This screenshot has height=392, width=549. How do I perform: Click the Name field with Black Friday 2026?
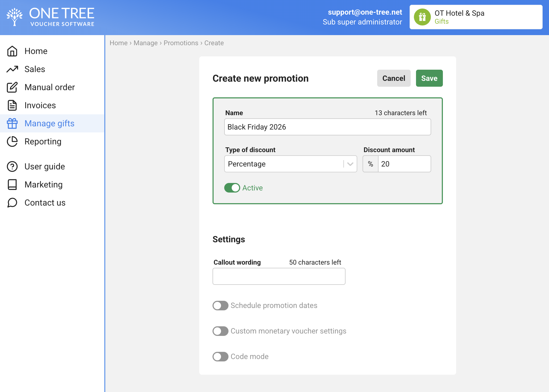tap(328, 127)
